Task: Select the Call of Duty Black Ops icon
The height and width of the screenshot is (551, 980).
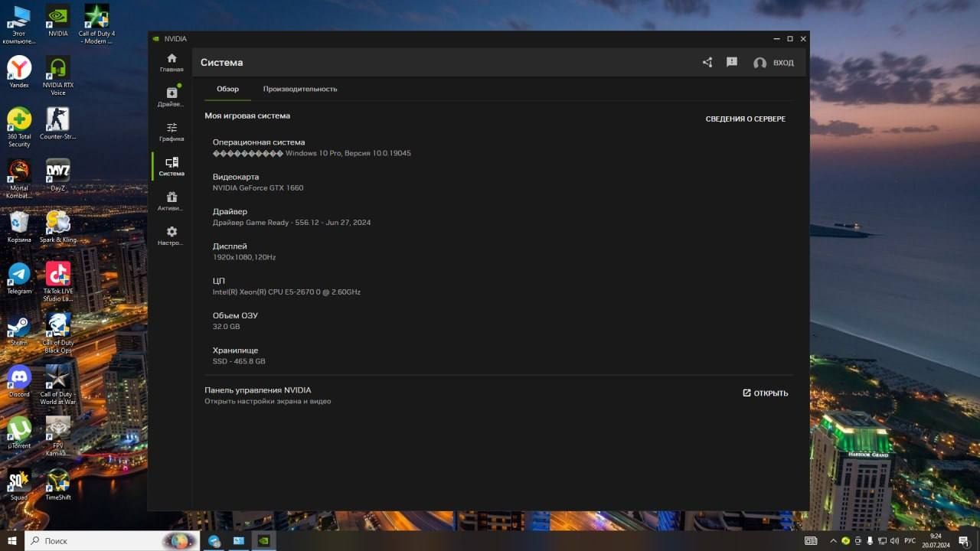Action: [58, 334]
